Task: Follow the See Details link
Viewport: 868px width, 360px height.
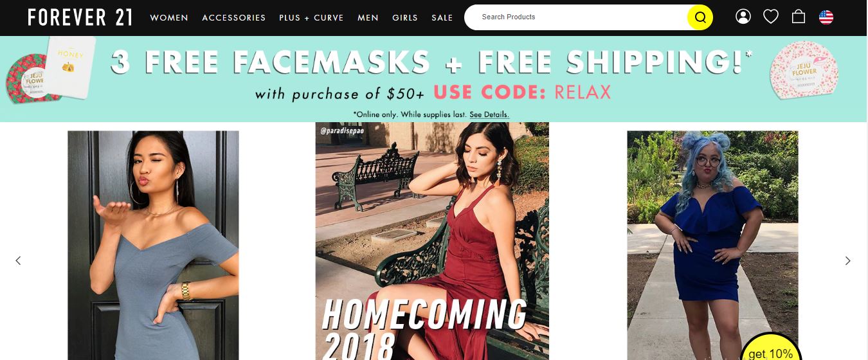Action: (489, 114)
